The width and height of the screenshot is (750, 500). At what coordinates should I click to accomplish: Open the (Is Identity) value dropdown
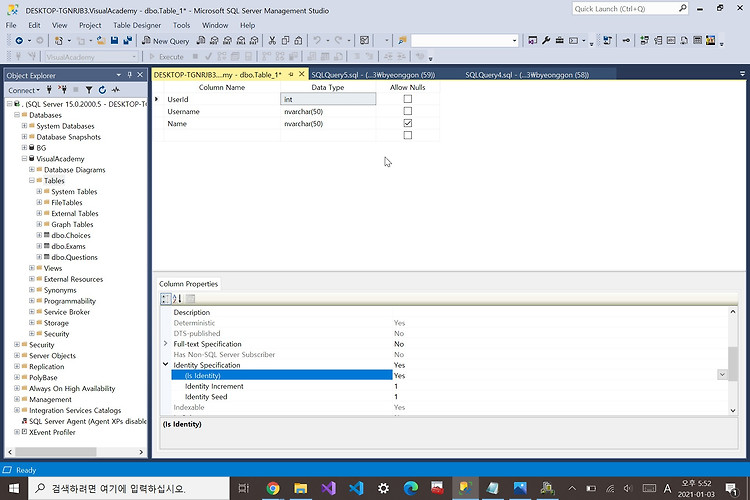[722, 375]
